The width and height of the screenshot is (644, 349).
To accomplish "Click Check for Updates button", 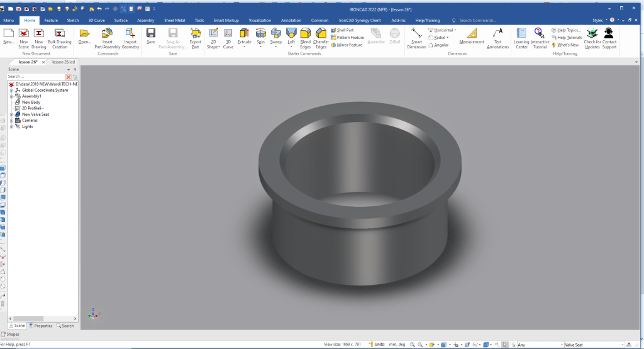I will point(592,37).
